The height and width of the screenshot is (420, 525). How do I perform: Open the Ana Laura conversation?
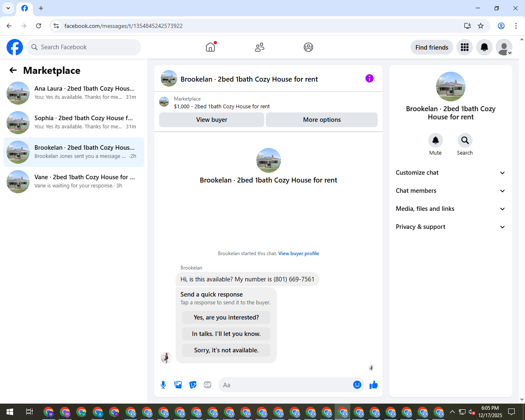click(74, 93)
